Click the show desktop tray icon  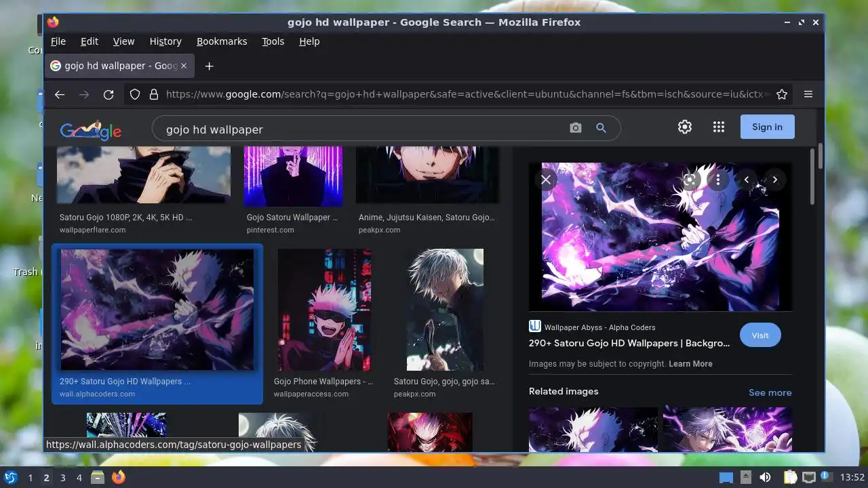click(726, 477)
